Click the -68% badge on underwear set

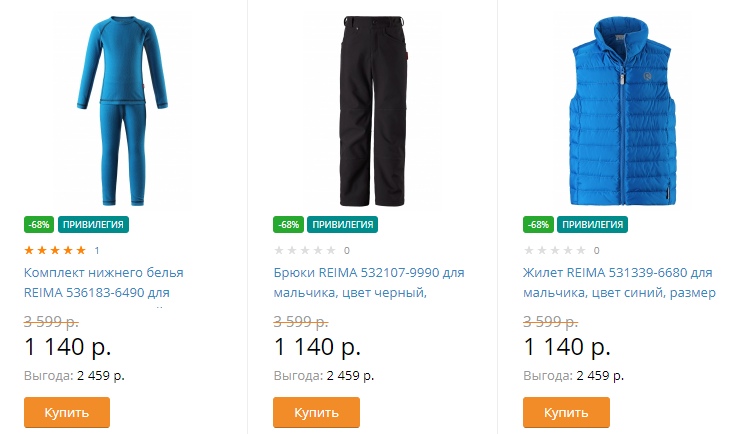[39, 224]
